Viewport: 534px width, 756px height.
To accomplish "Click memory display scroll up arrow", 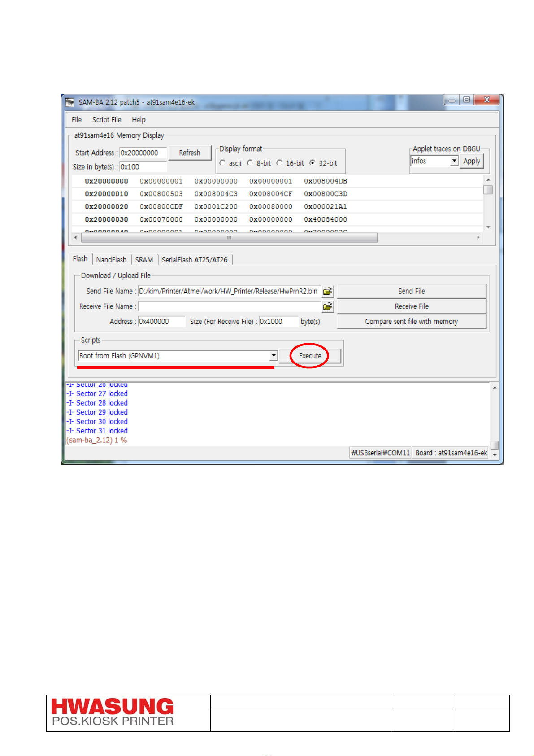I will point(488,179).
